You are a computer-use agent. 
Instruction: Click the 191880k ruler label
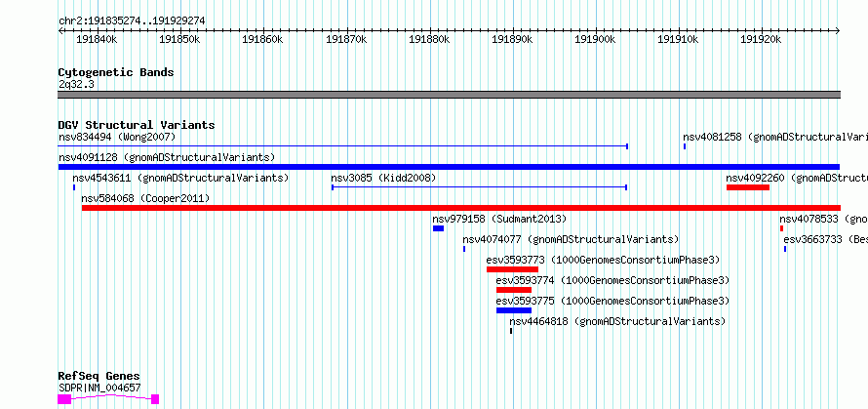(x=429, y=39)
